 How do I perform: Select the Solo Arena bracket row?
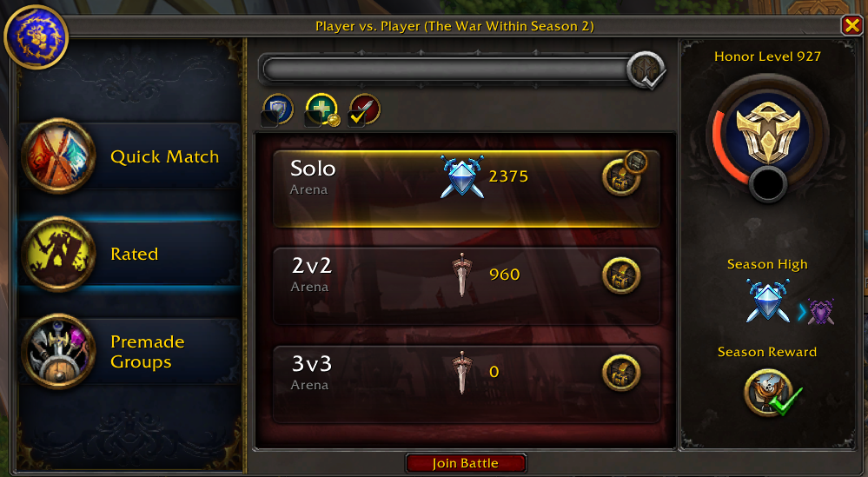(466, 189)
